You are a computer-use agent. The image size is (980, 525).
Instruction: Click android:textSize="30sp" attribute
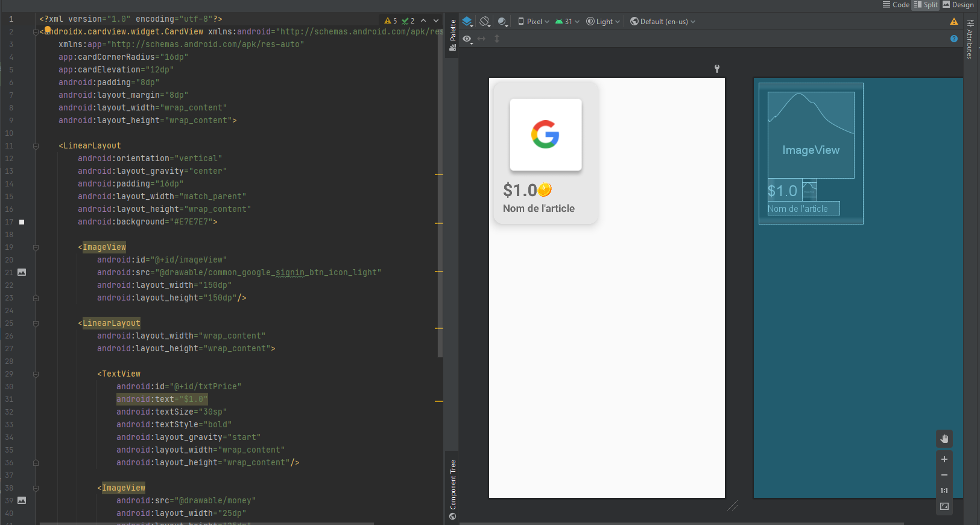click(171, 412)
